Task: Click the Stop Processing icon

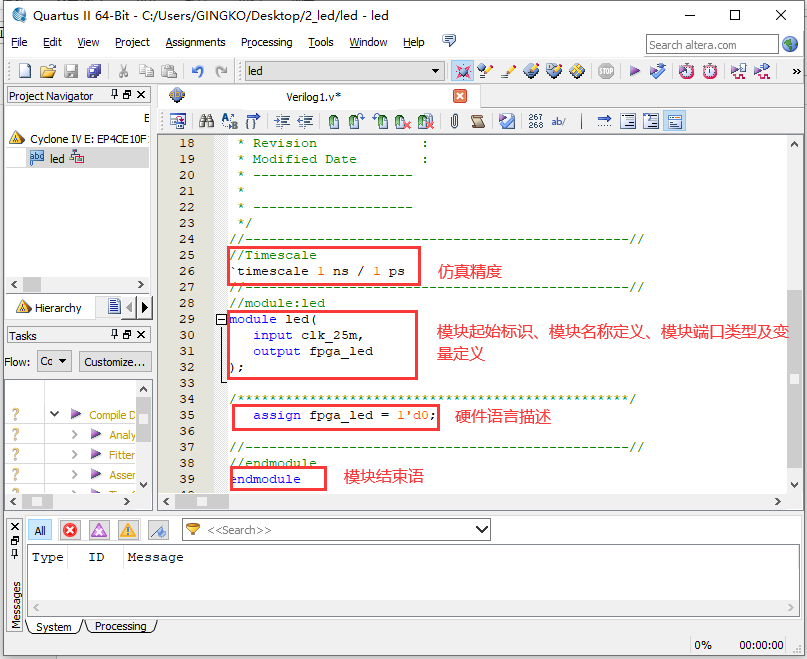Action: tap(606, 71)
